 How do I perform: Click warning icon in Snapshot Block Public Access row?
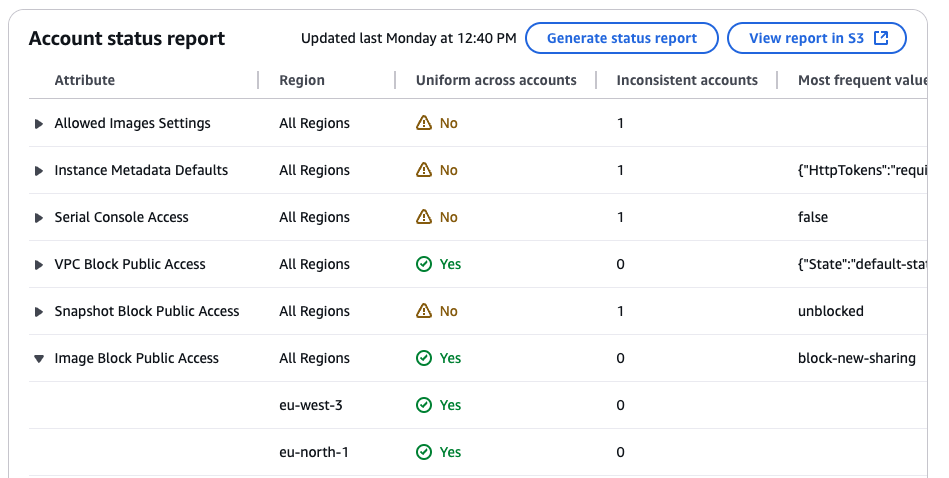[x=424, y=311]
